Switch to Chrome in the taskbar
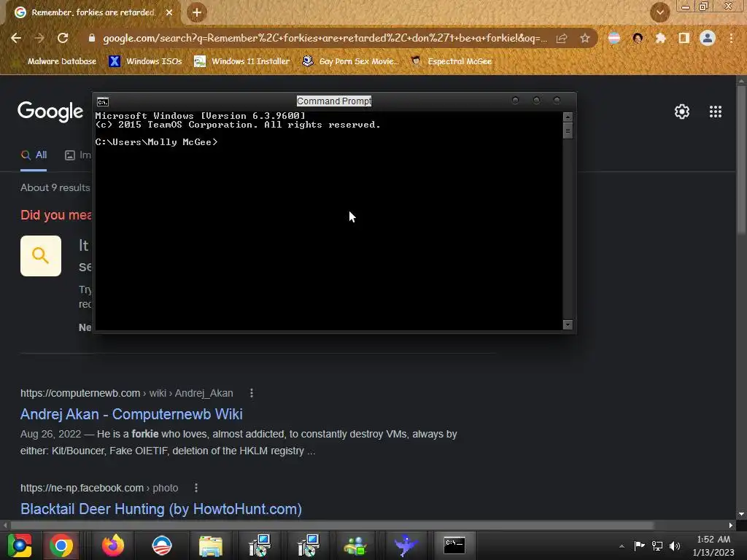The height and width of the screenshot is (560, 747). (x=61, y=545)
